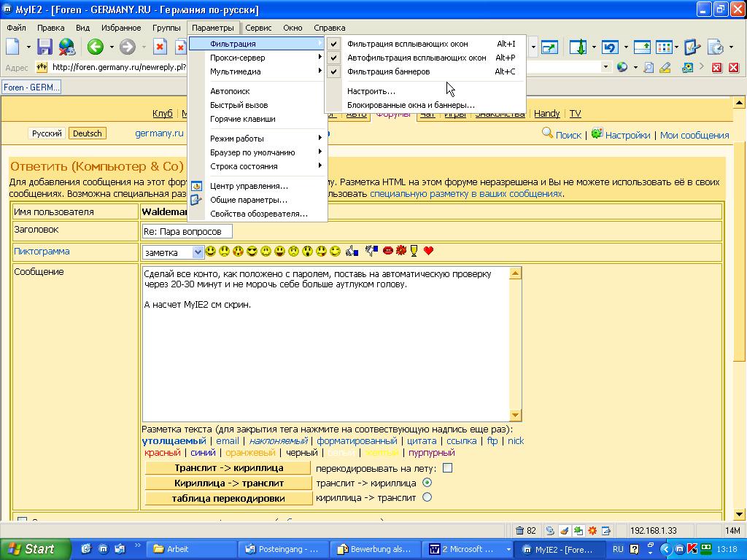Screen dimensions: 747x560
Task: Open the Файл menu
Action: tap(16, 28)
